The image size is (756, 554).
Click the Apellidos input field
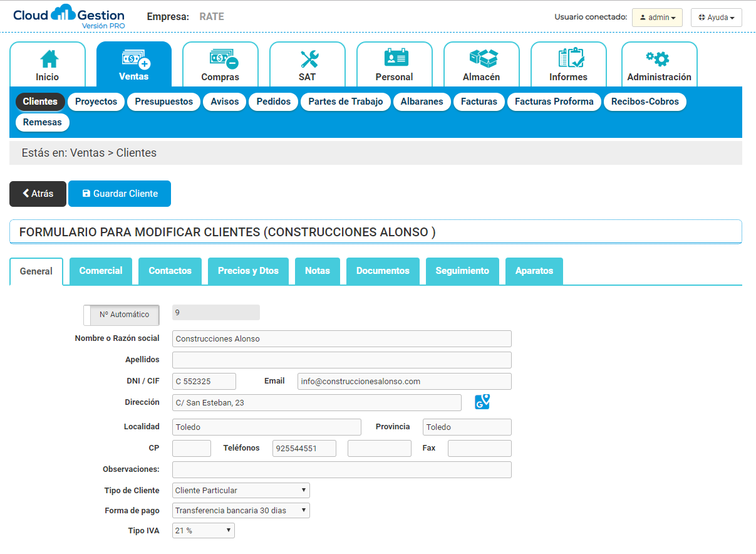pos(342,360)
